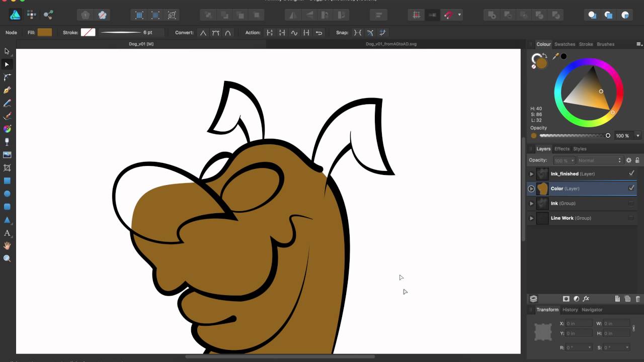The image size is (644, 362).
Task: Toggle the layer lock icon
Action: tap(637, 160)
